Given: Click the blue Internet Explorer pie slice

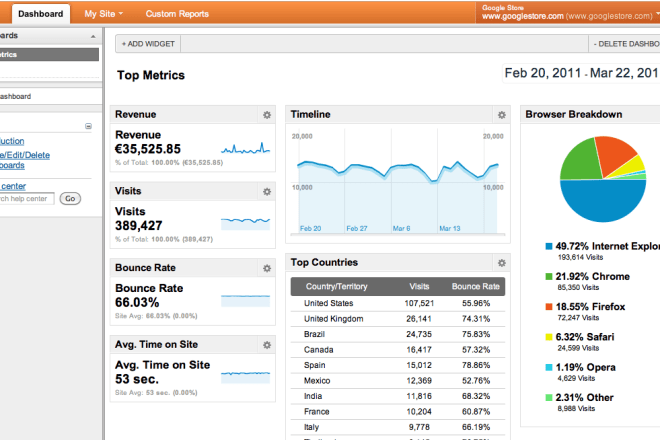Looking at the screenshot, I should click(x=603, y=201).
